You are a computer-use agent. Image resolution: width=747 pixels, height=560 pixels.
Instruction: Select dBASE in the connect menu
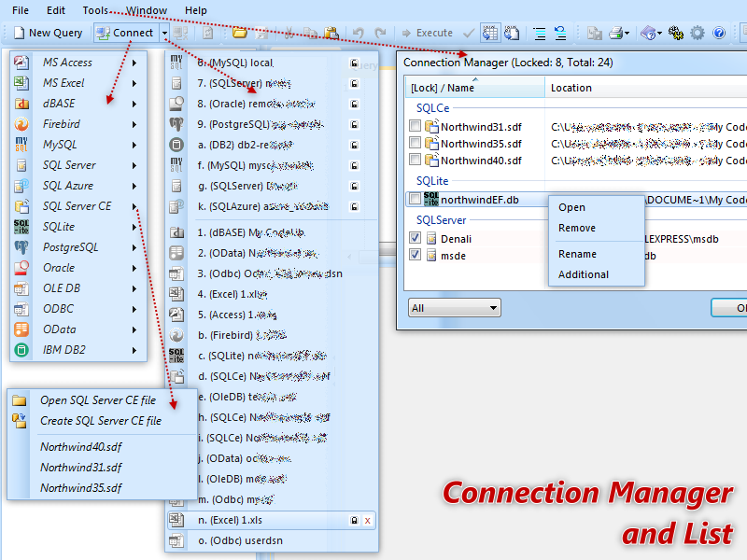tap(78, 104)
